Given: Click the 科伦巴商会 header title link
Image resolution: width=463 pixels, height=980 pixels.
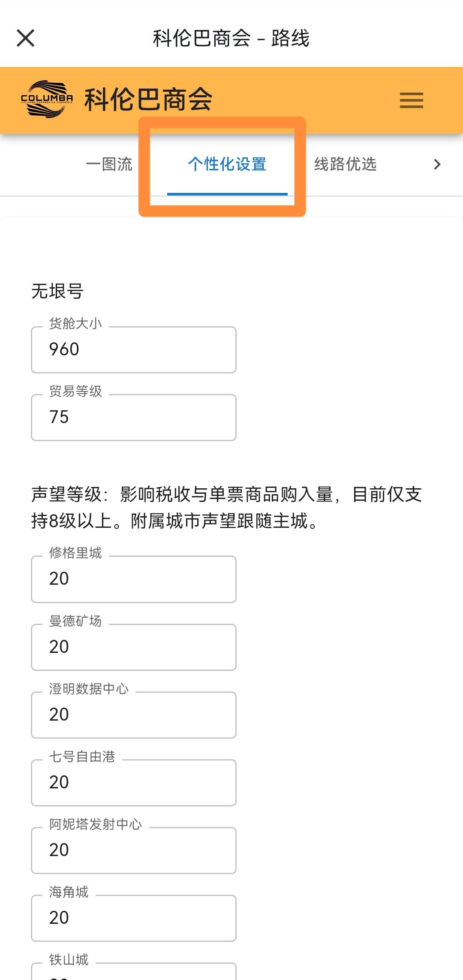Looking at the screenshot, I should pyautogui.click(x=148, y=99).
